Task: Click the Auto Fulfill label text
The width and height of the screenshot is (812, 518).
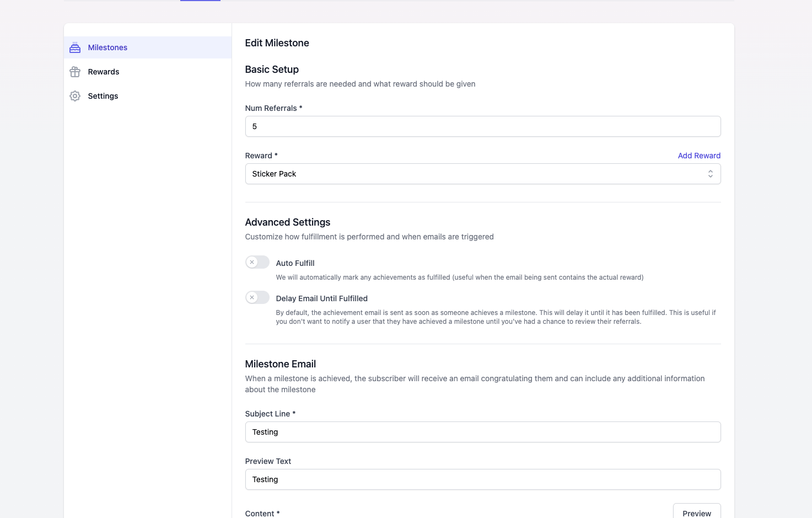Action: [295, 263]
